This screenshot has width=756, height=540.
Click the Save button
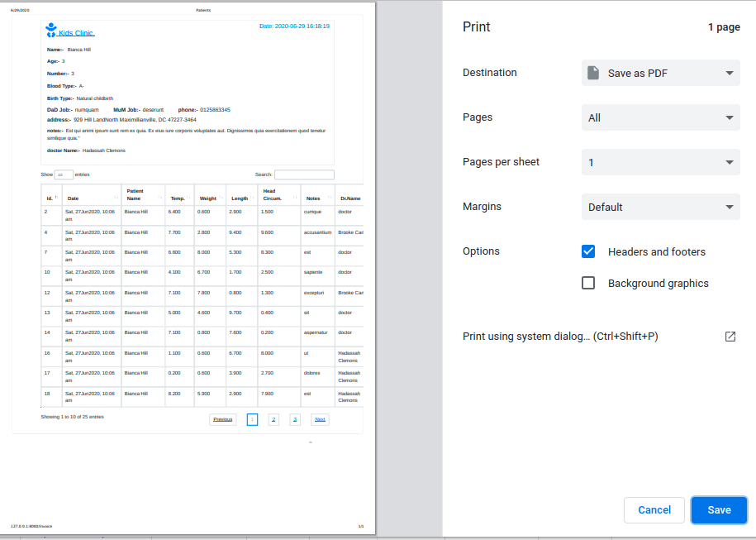(719, 510)
